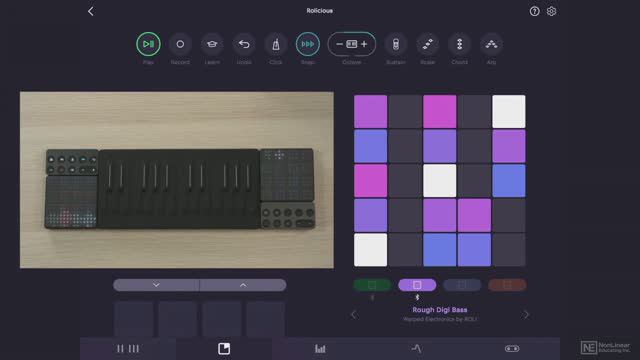Toggle the Chord mode icon
The width and height of the screenshot is (640, 360).
(x=459, y=44)
